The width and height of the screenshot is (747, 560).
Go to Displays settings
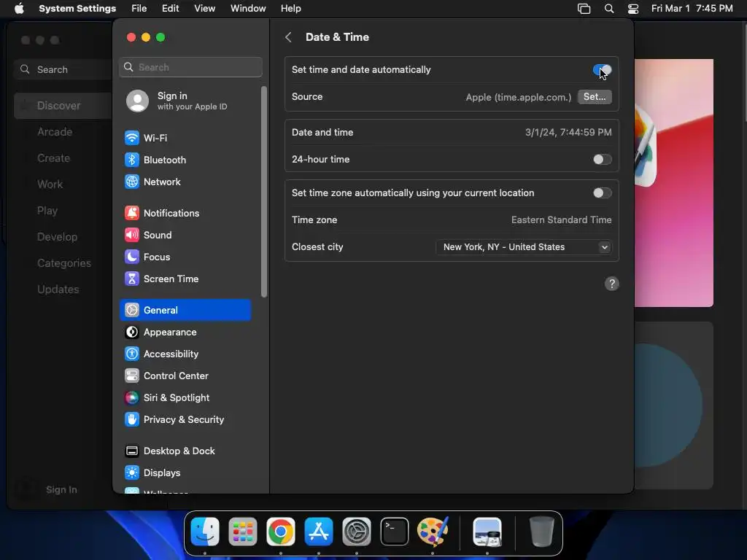185,472
